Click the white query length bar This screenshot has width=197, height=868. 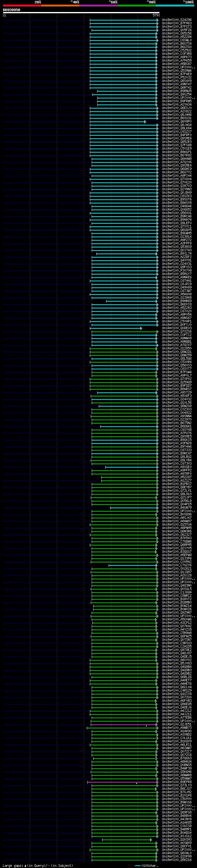81,12
